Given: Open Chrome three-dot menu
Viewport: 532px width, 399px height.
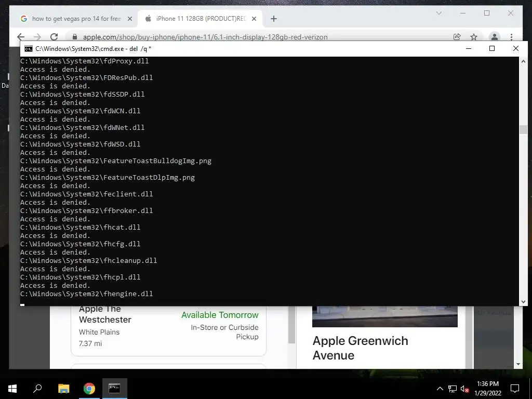Looking at the screenshot, I should point(511,37).
